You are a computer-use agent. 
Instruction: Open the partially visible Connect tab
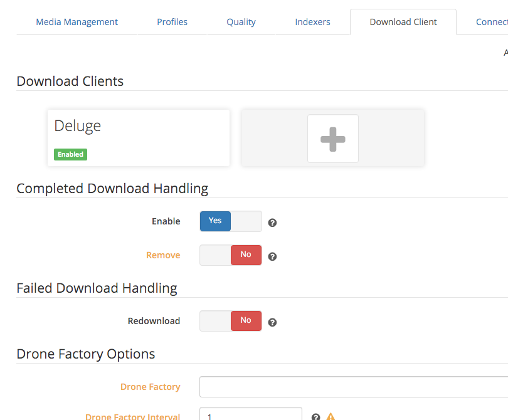(x=491, y=22)
